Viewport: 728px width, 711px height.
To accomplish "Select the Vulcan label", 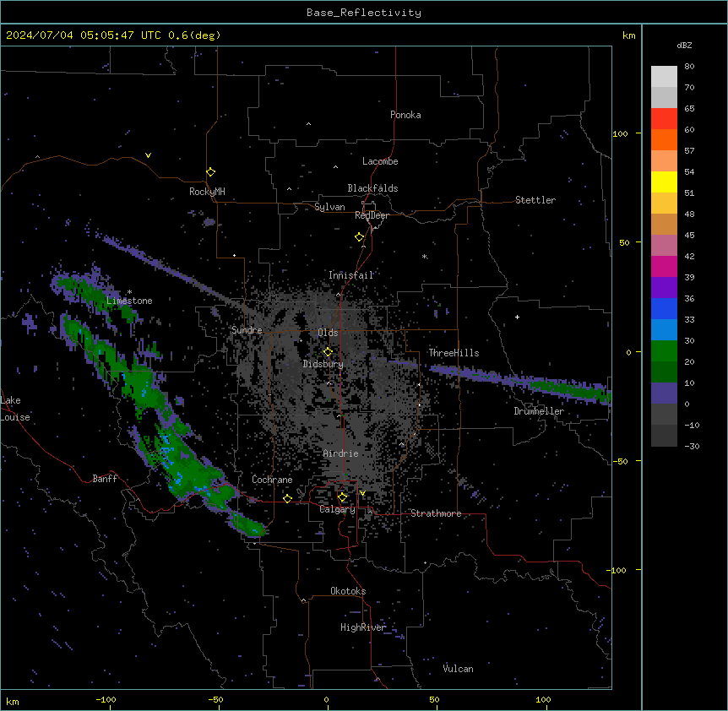I will click(459, 669).
